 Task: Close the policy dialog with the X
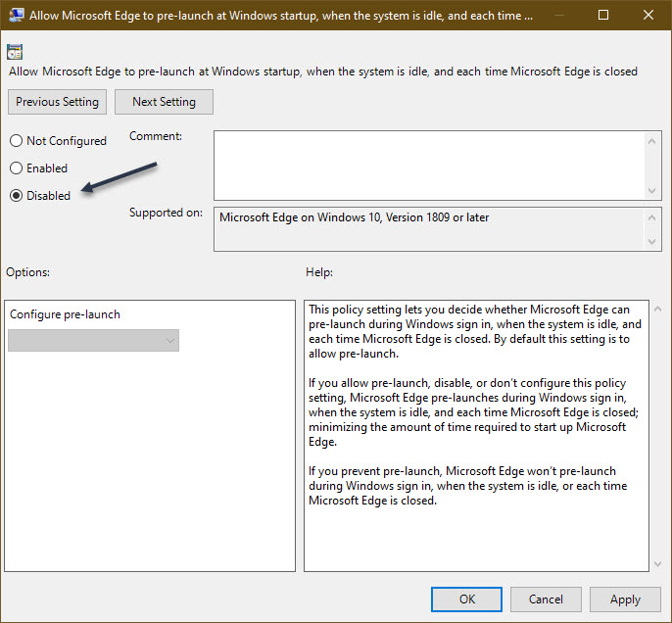(x=648, y=16)
